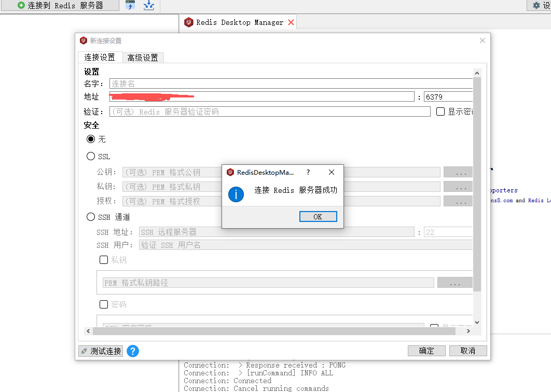Click the horizontal scrollbar right arrow
Screen dimensions: 551x392
tap(469, 331)
